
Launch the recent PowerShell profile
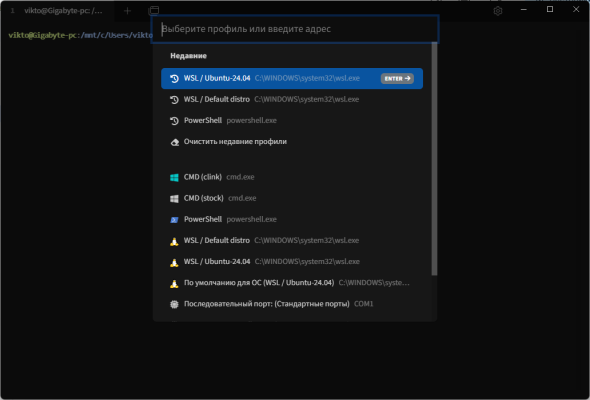(x=292, y=120)
